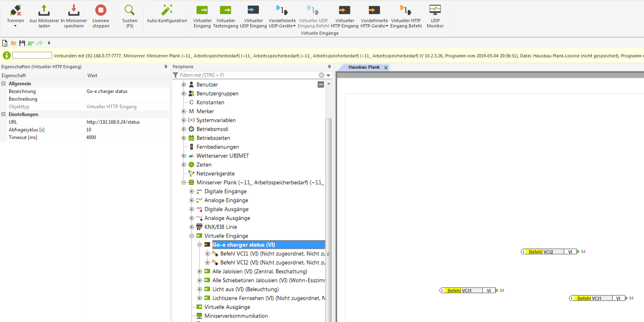Collapse the Allgemein properties section
The height and width of the screenshot is (322, 644).
[x=4, y=84]
